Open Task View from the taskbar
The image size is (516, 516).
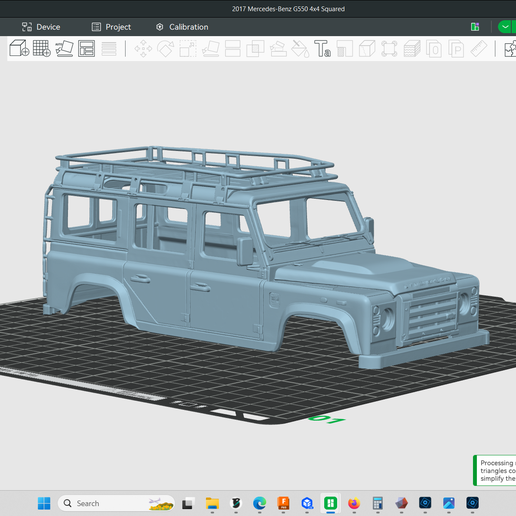tap(187, 503)
